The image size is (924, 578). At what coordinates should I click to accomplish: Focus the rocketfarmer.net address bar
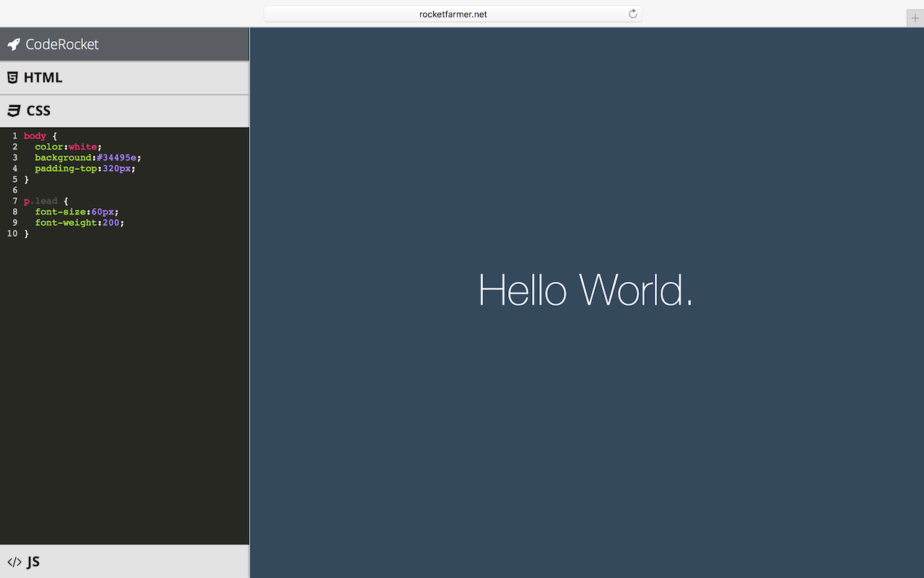point(453,14)
